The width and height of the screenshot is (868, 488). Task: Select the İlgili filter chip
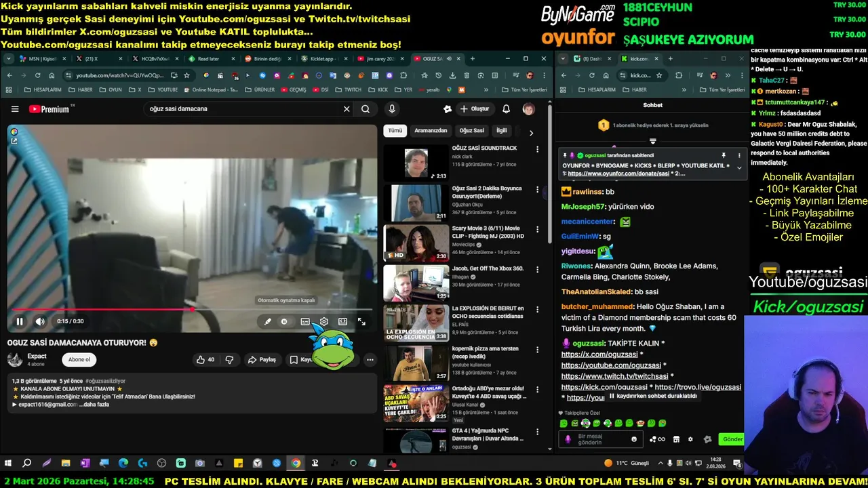click(x=501, y=131)
